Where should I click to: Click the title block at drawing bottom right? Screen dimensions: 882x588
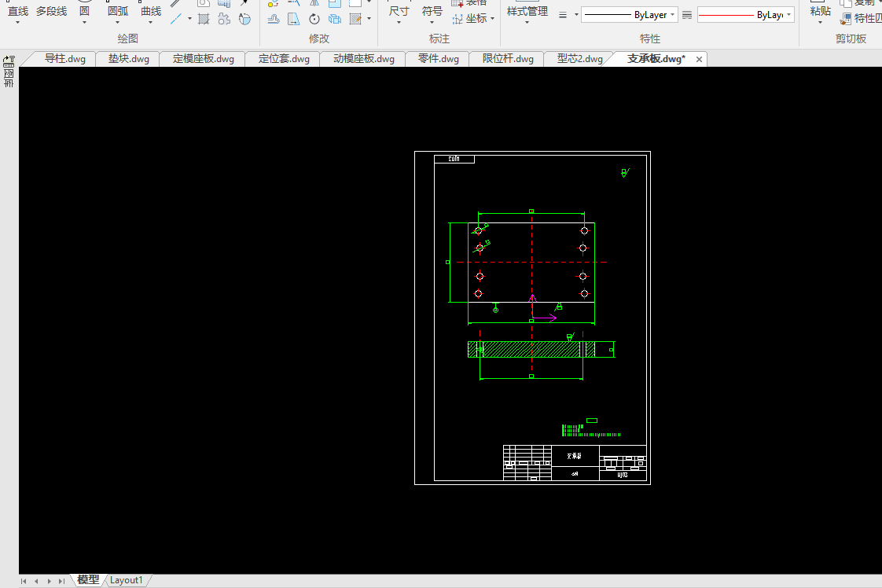575,462
